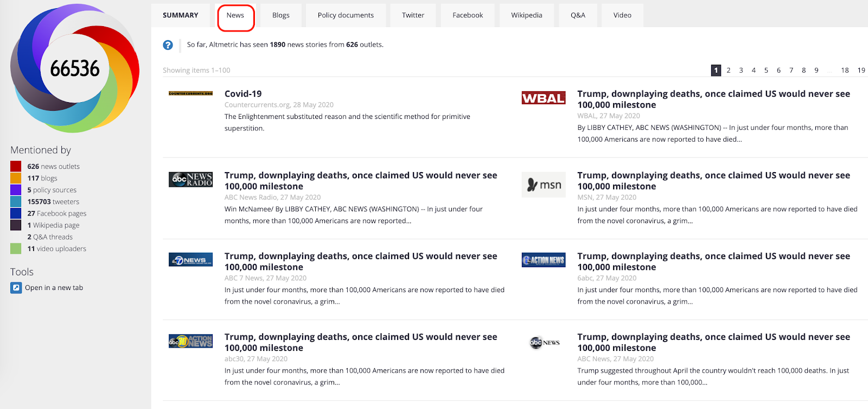Screen dimensions: 868x409
Task: Jump to last page 19
Action: pos(861,70)
